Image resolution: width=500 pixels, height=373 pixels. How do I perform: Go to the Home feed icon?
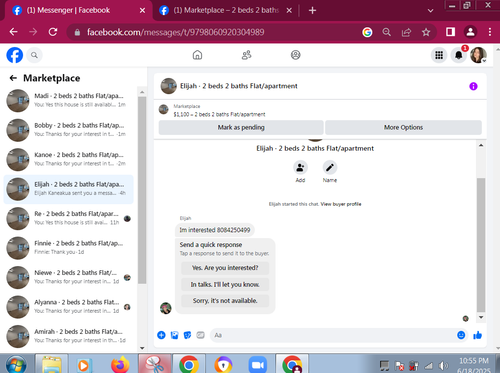(x=197, y=55)
